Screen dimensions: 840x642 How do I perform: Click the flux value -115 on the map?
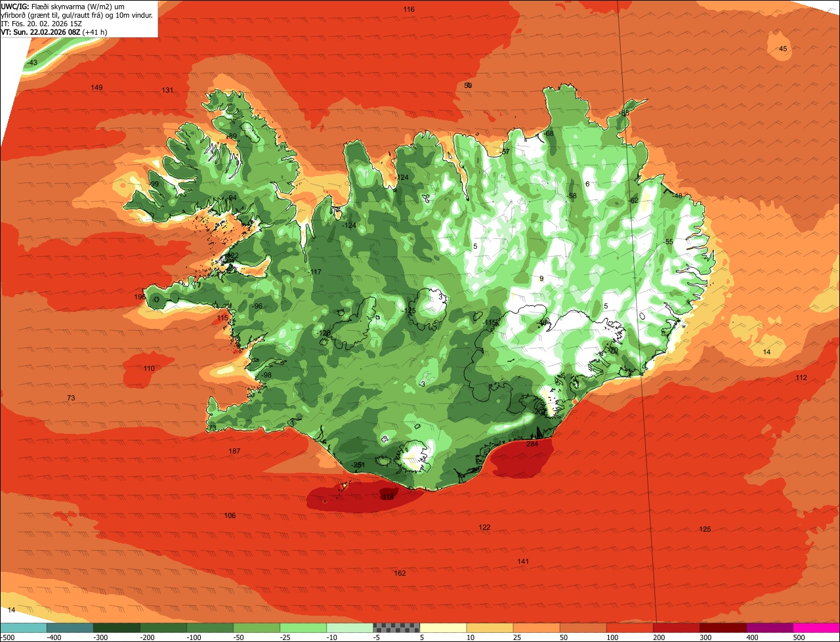[490, 322]
